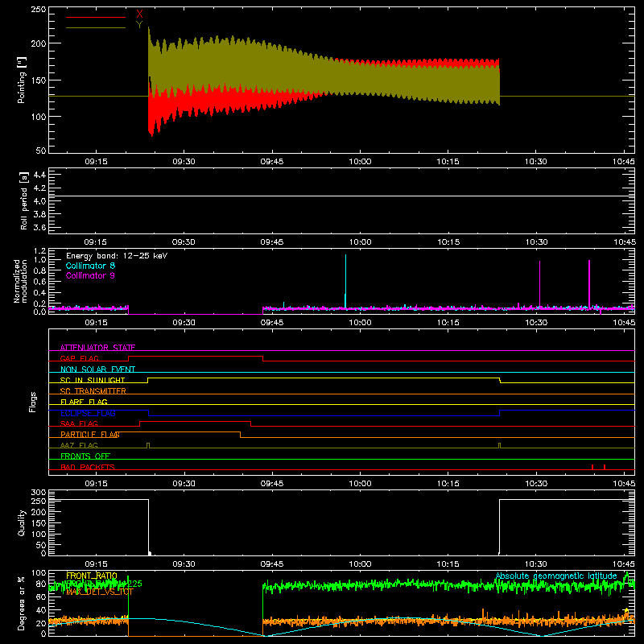Viewport: 644px width, 644px height.
Task: Select the 'Energy band: 12-25 keV' text
Action: click(x=117, y=256)
